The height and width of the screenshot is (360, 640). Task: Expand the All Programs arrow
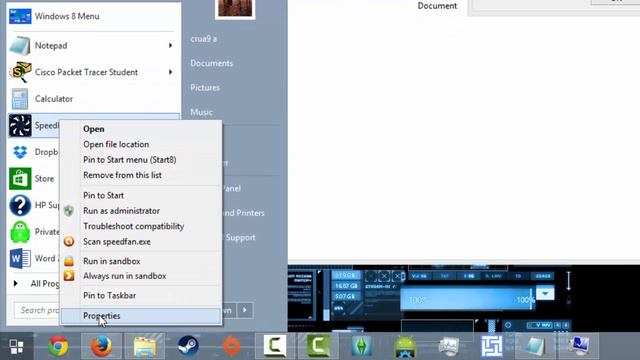[x=16, y=283]
